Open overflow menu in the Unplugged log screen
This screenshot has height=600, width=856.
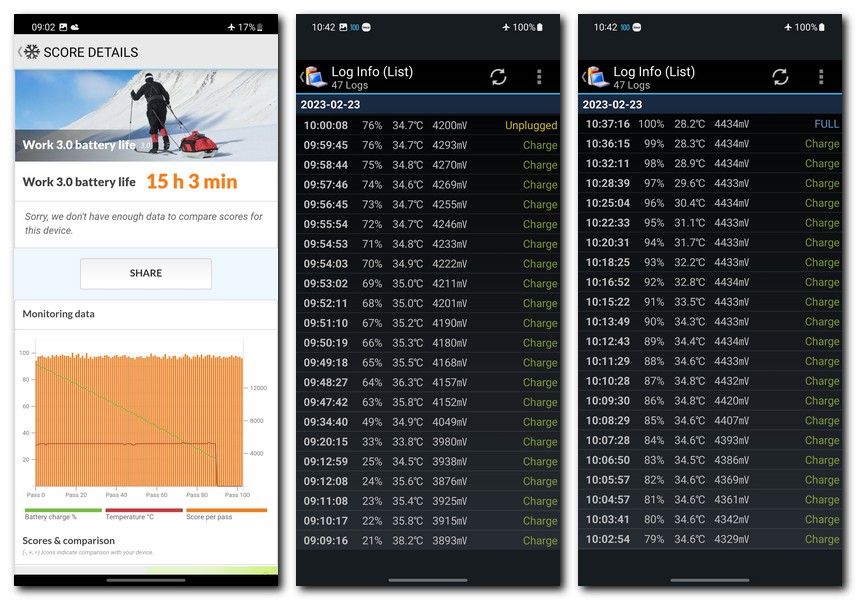point(539,77)
